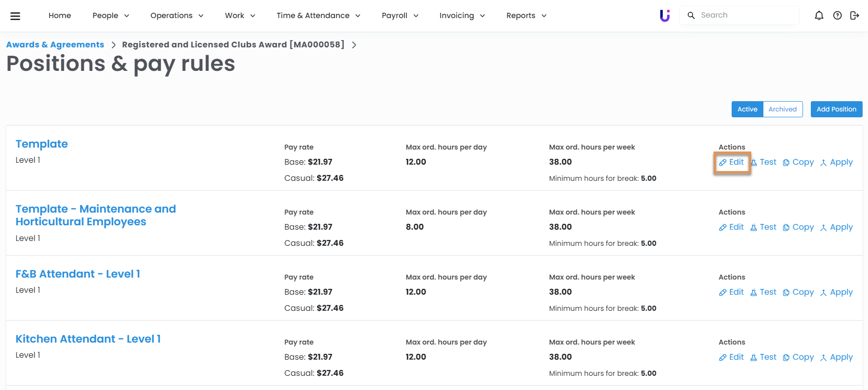Click the notifications bell icon
This screenshot has width=868, height=390.
tap(819, 16)
